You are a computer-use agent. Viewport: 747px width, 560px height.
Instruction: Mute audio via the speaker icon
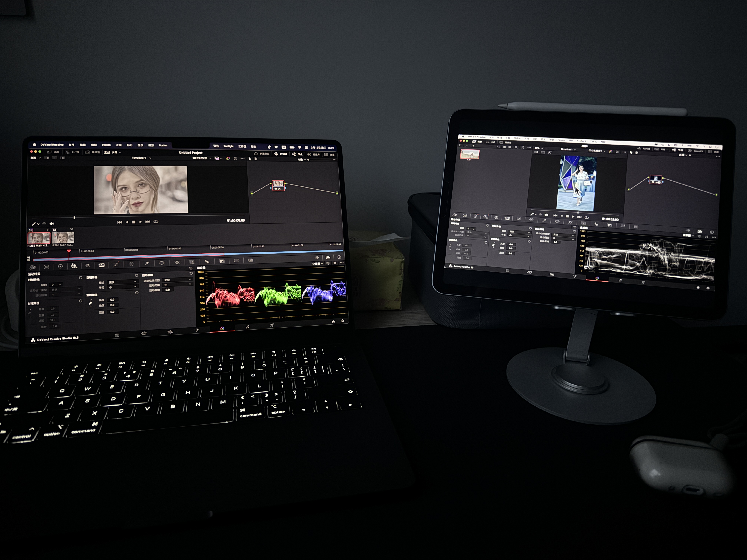[x=51, y=224]
